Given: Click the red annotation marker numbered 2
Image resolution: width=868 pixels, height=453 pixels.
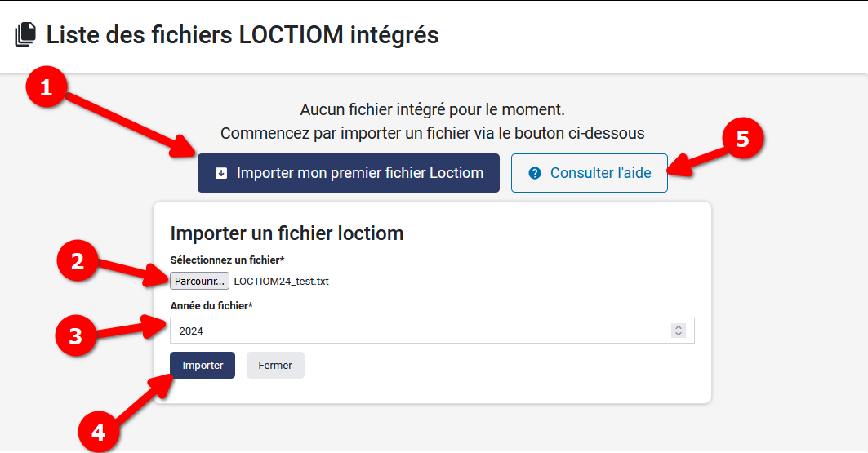Looking at the screenshot, I should 78,261.
